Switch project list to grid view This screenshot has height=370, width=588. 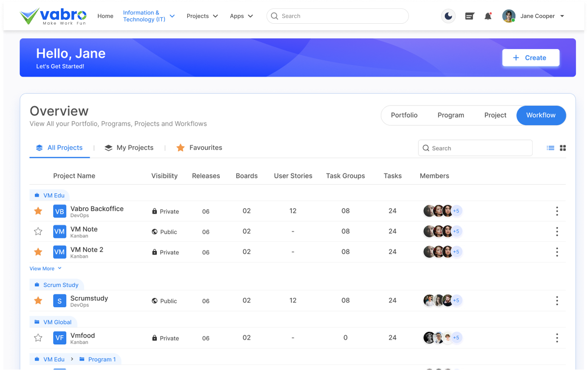pos(563,148)
